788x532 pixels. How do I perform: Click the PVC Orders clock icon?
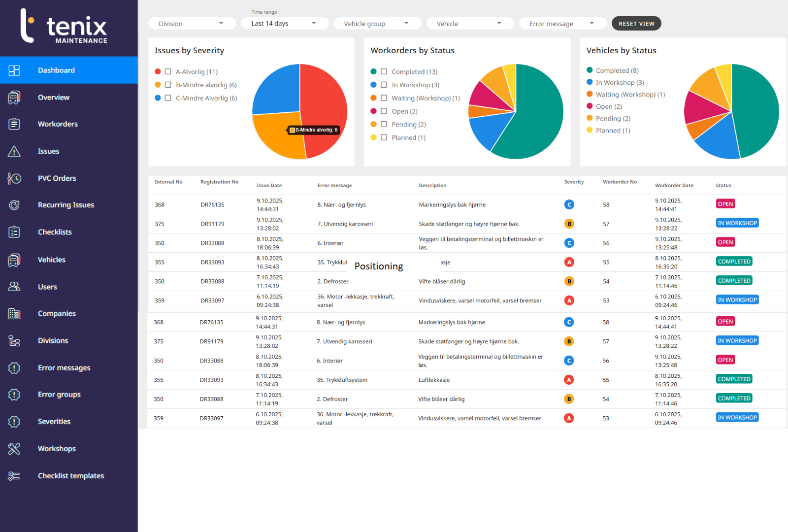click(x=14, y=178)
